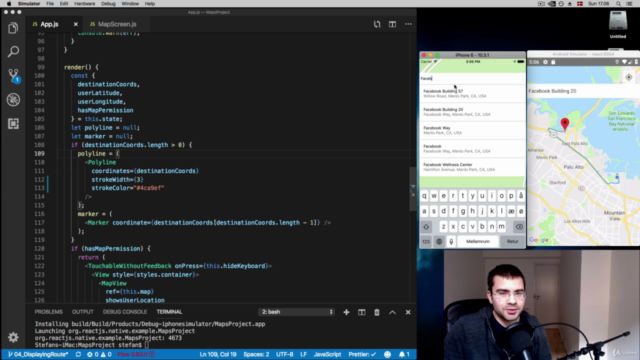Click the Prettier status bar entry
This screenshot has width=640, height=360.
(x=362, y=354)
